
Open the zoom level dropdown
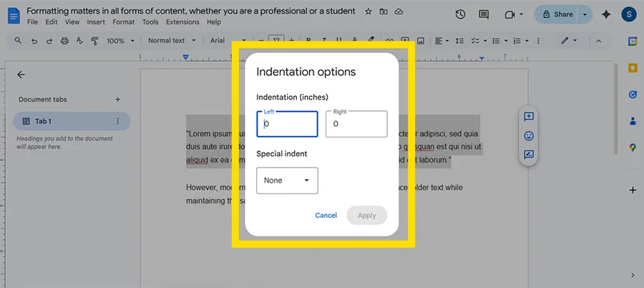120,41
